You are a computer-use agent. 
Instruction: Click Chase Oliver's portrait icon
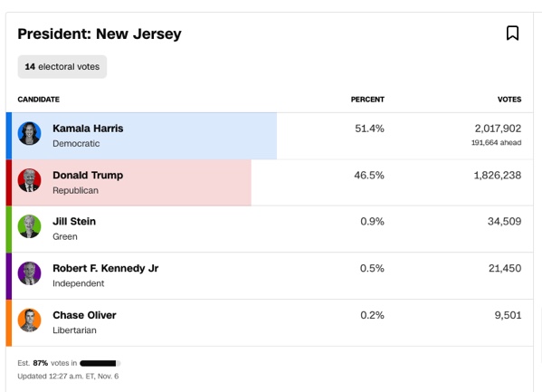click(29, 320)
